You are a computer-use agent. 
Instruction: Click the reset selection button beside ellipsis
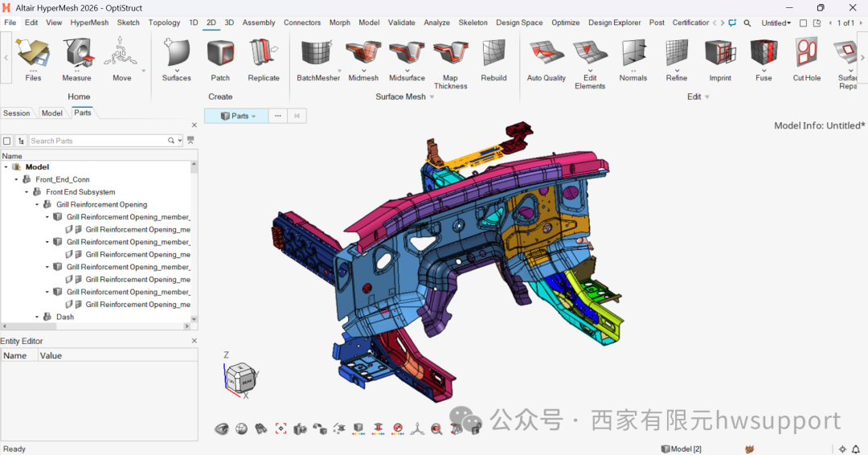point(297,116)
